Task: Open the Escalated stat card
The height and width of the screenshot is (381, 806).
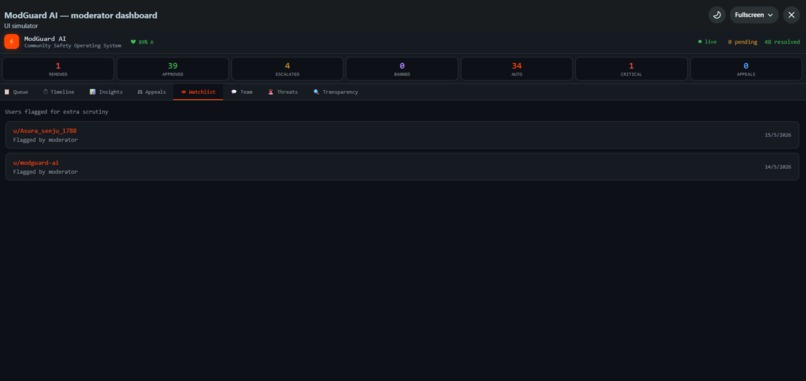Action: (287, 69)
